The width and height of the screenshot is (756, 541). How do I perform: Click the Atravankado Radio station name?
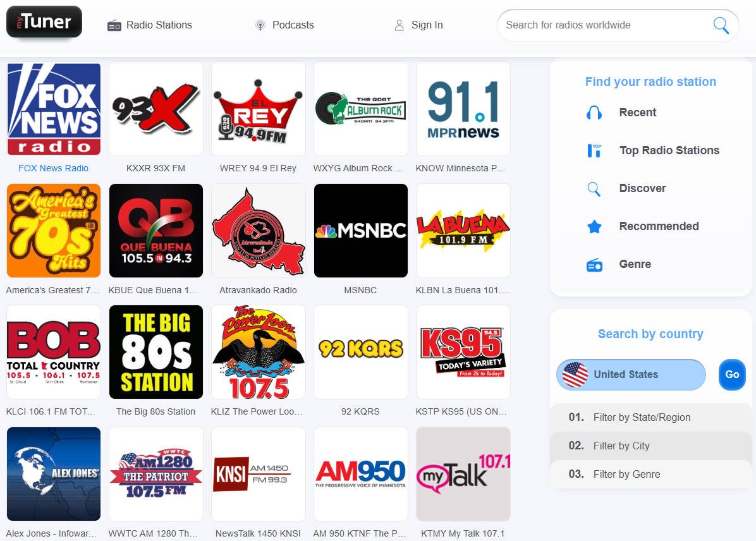coord(258,290)
